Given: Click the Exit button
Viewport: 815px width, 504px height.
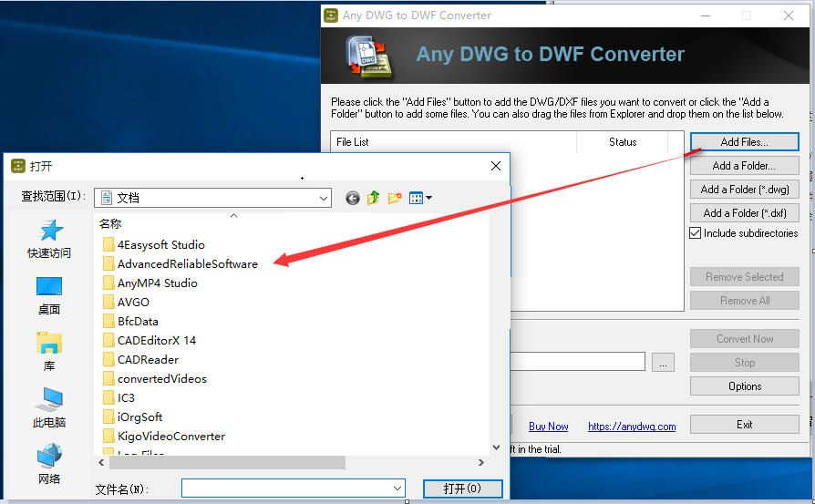Looking at the screenshot, I should click(744, 425).
